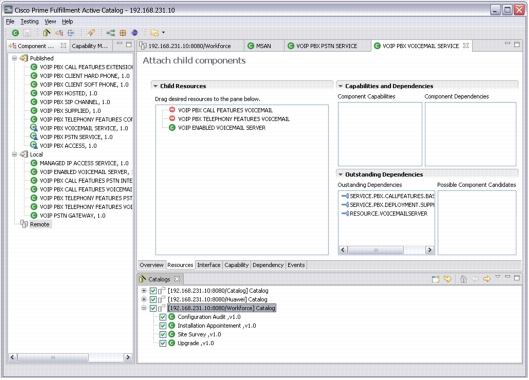Open the Catalogs panel view menu triangle
This screenshot has height=380, width=529.
[498, 277]
